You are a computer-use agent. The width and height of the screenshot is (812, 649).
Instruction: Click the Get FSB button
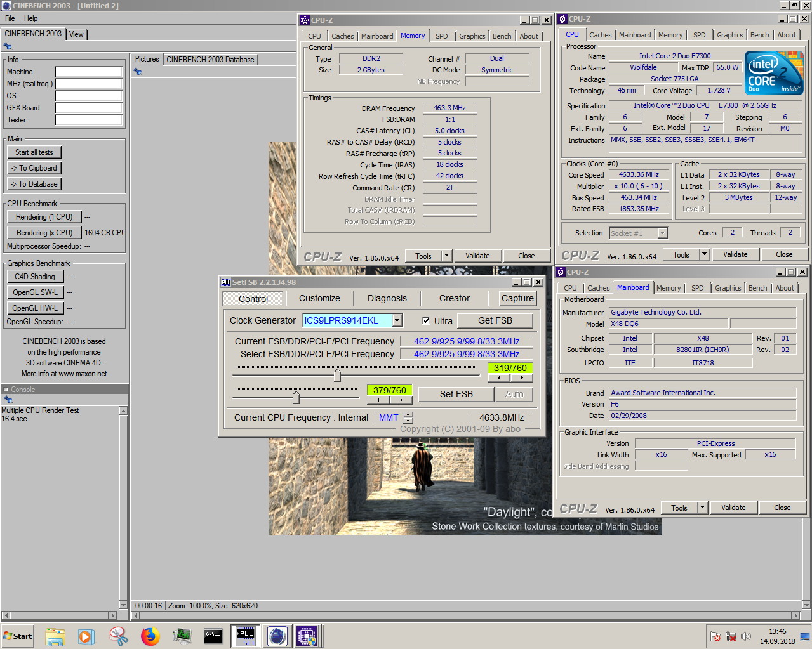(x=495, y=320)
